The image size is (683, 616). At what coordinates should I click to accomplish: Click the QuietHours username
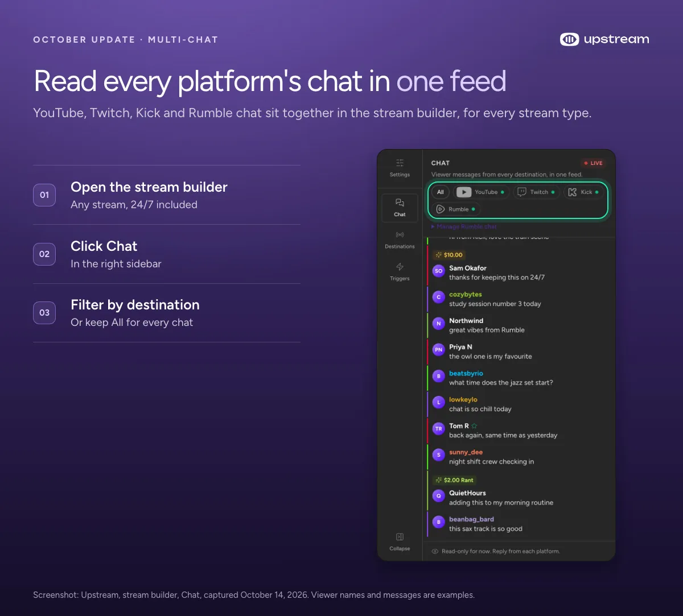pos(468,493)
